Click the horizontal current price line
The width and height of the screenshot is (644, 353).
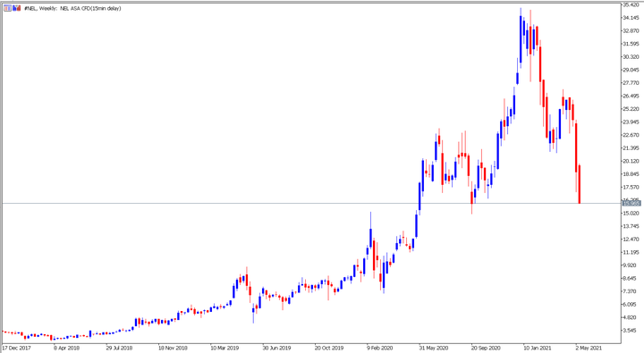[x=311, y=203]
